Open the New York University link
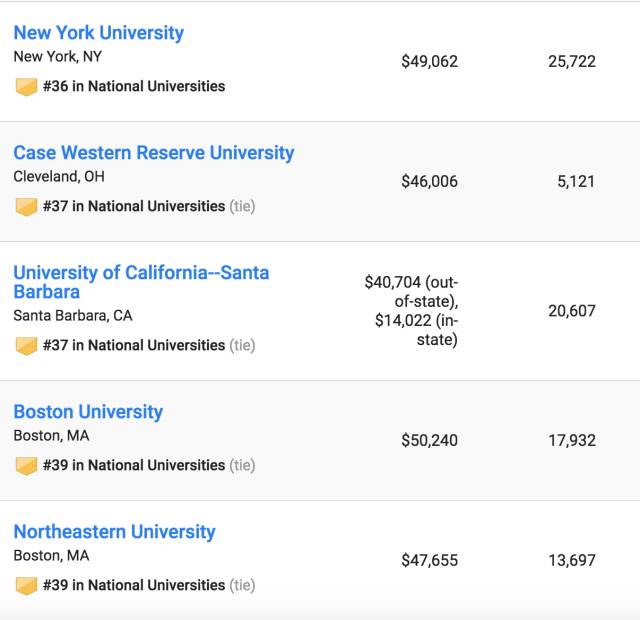Image resolution: width=640 pixels, height=620 pixels. coord(99,33)
